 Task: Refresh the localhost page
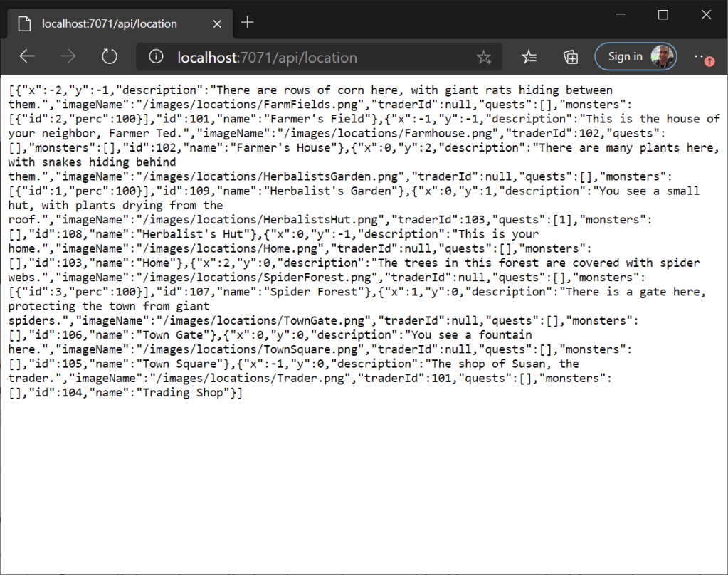[x=109, y=57]
